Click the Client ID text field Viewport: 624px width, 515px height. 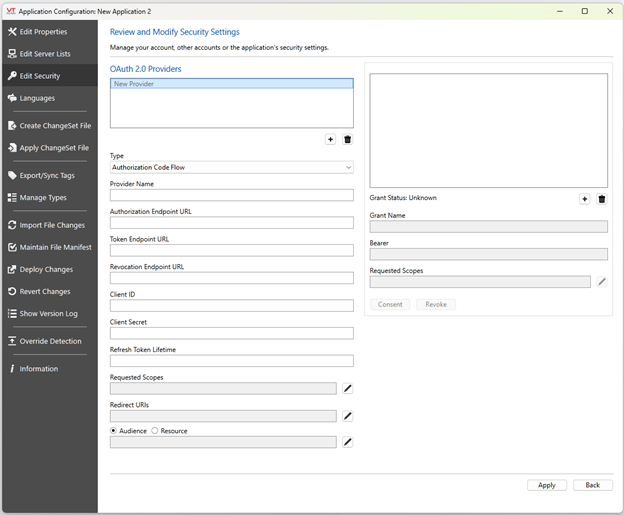[231, 306]
